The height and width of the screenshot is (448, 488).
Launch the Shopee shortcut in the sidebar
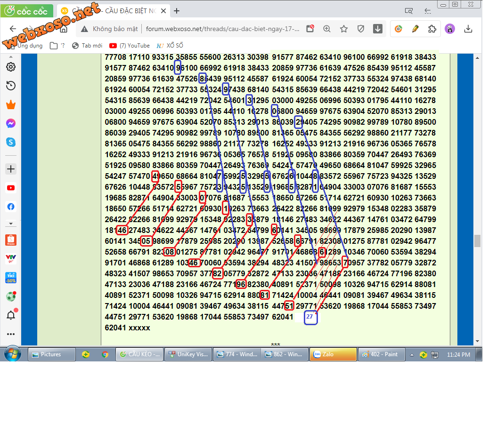coord(10,240)
